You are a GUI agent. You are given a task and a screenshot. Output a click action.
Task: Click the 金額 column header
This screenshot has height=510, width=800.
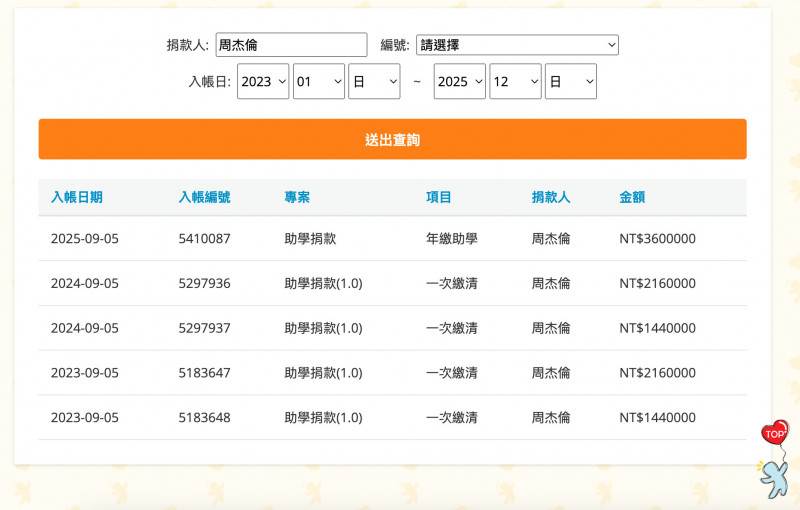click(632, 198)
